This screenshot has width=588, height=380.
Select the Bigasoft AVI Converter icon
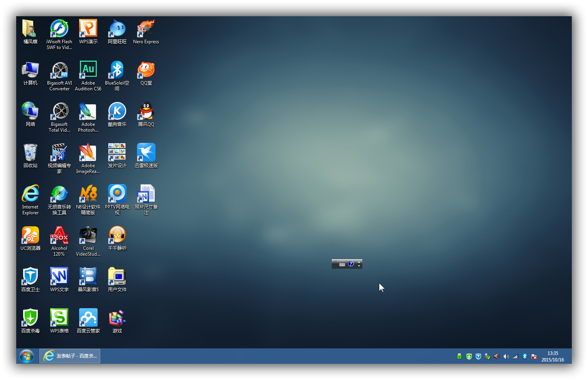tap(59, 76)
